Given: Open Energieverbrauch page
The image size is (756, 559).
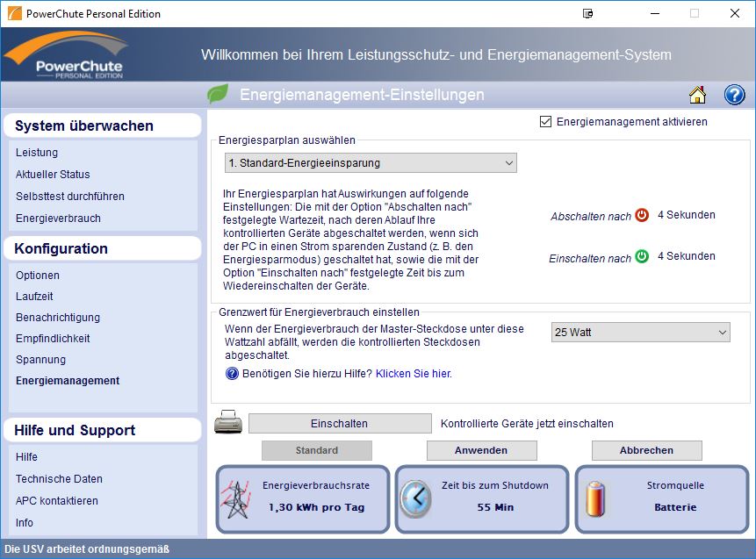Looking at the screenshot, I should (x=58, y=219).
